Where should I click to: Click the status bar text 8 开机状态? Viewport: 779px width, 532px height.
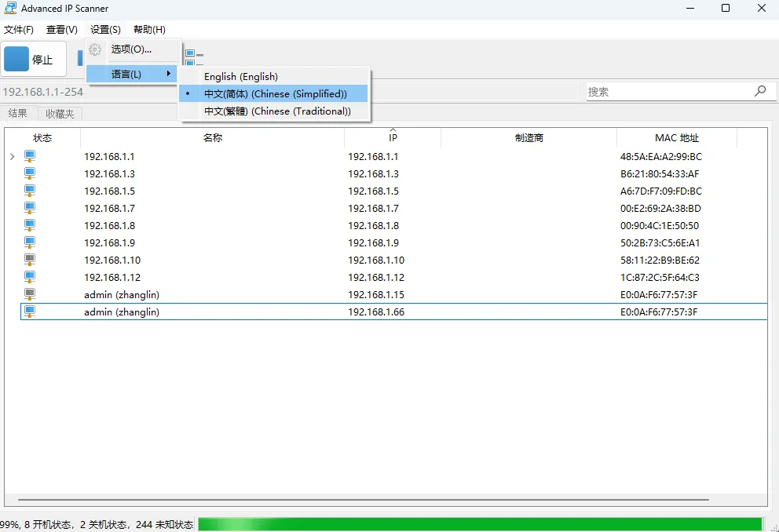(x=48, y=525)
